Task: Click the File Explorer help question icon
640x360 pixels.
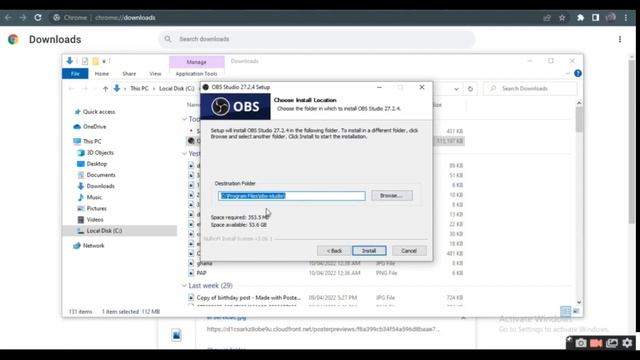Action: 578,73
